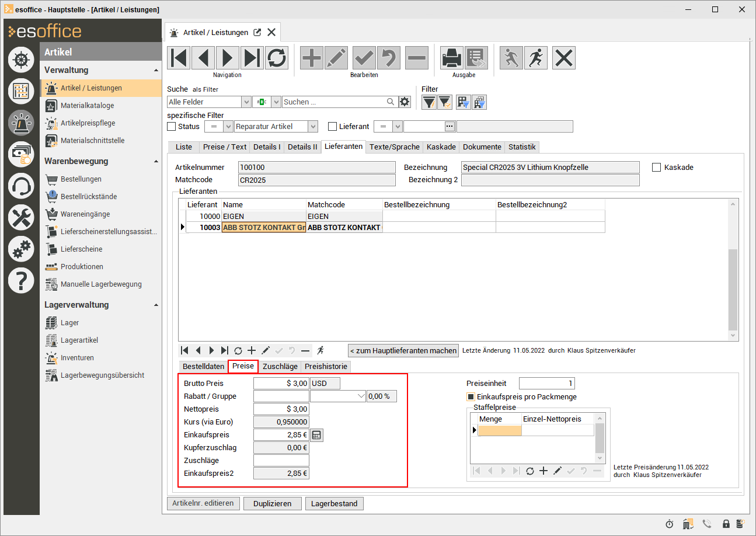Enable the Status filter checkbox
Viewport: 756px width, 536px height.
(171, 127)
